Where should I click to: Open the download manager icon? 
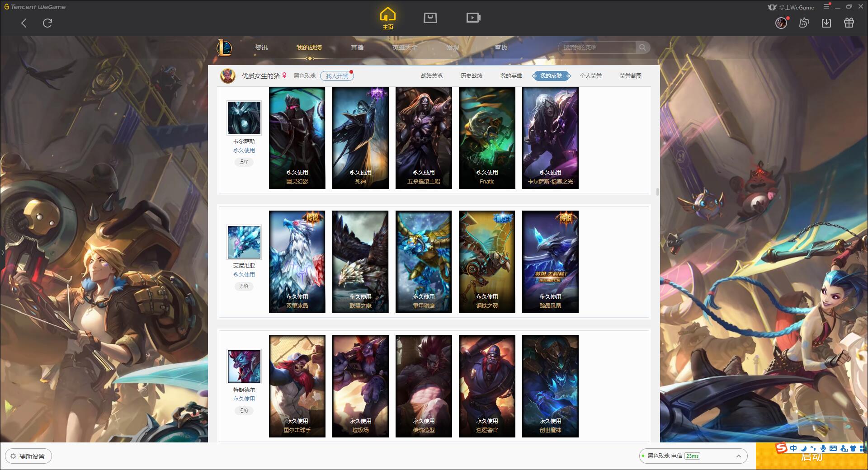[826, 23]
